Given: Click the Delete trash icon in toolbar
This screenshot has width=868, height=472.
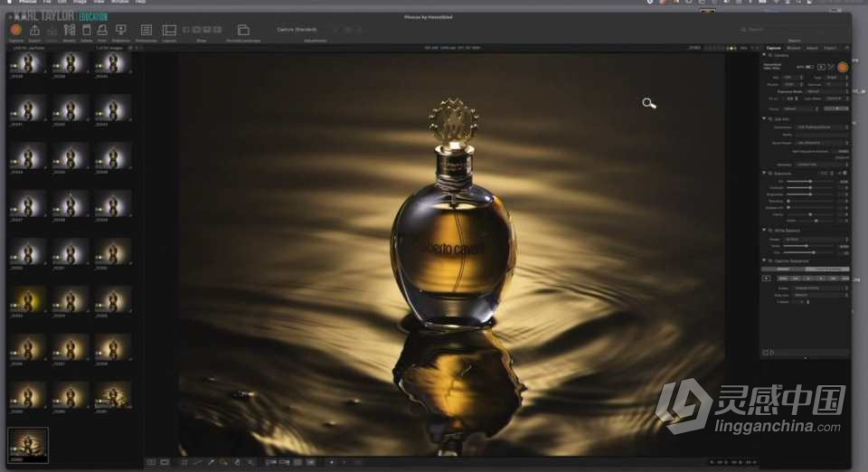Looking at the screenshot, I should 87,30.
